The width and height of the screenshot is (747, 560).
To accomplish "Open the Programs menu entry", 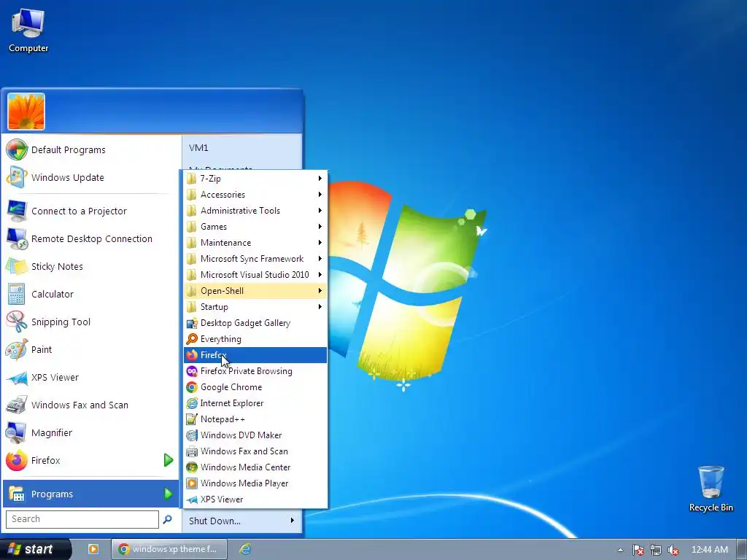I will pos(90,494).
